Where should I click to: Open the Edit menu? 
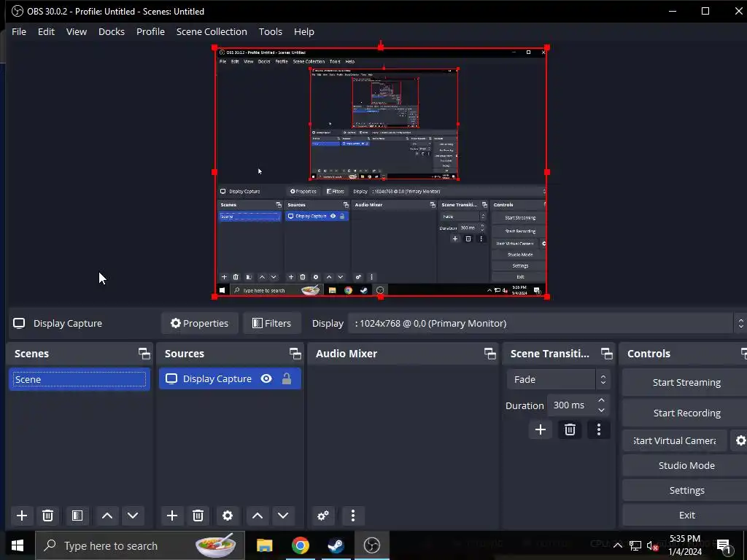pyautogui.click(x=46, y=31)
